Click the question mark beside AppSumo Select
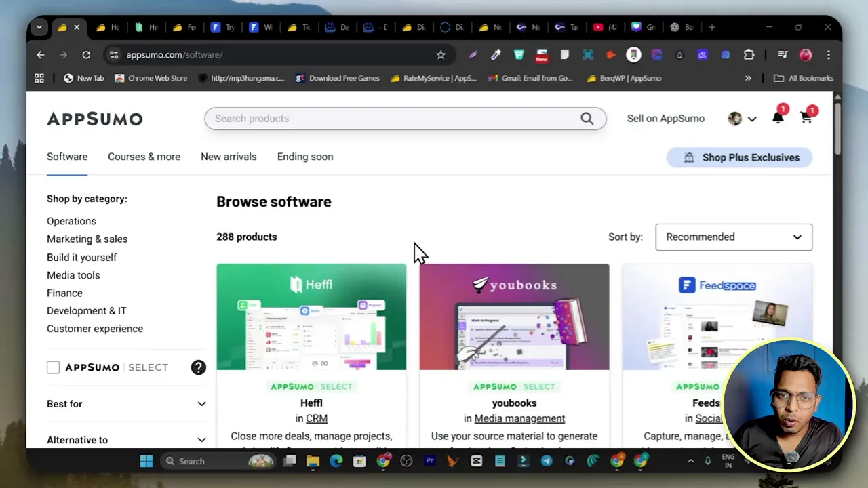Image resolution: width=868 pixels, height=488 pixels. [198, 367]
